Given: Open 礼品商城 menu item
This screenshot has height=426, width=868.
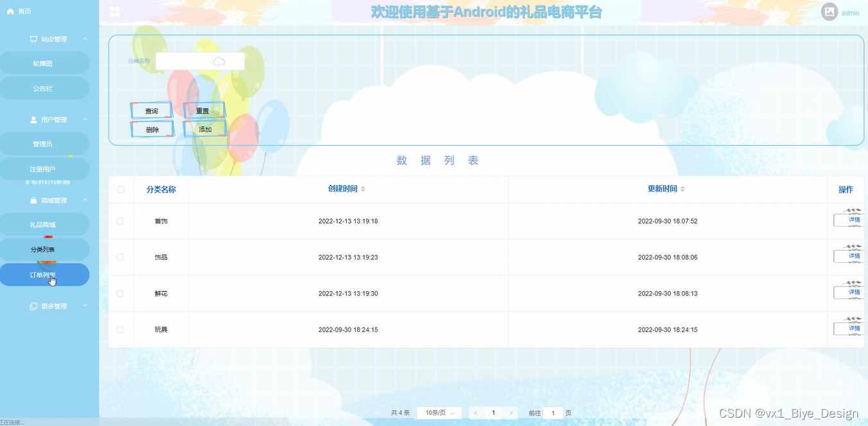Looking at the screenshot, I should (x=44, y=225).
